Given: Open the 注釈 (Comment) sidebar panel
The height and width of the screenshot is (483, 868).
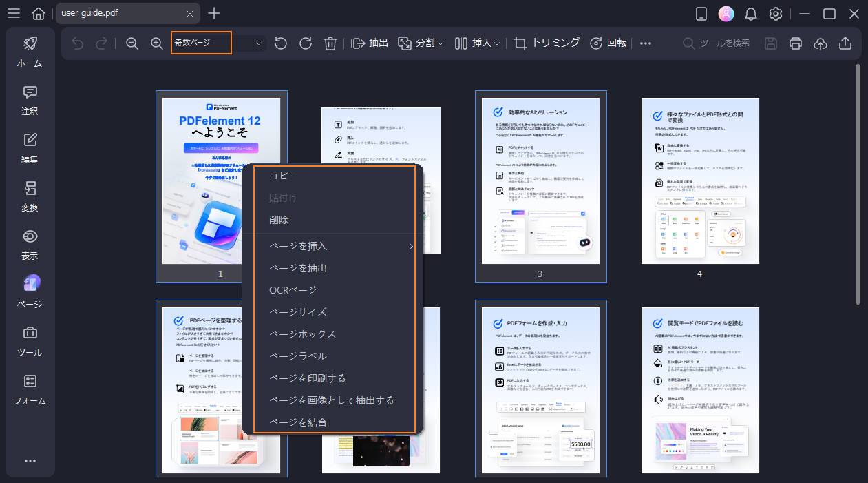Looking at the screenshot, I should tap(30, 101).
